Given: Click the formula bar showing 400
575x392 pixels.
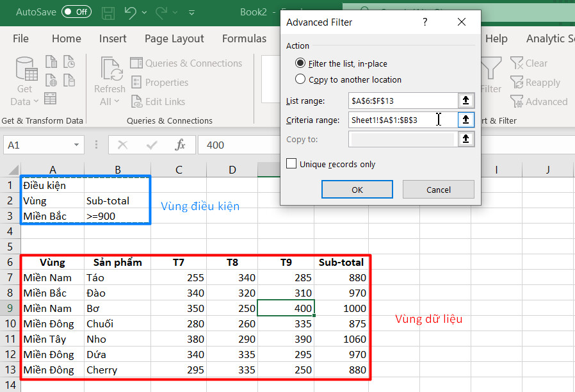Looking at the screenshot, I should (239, 145).
